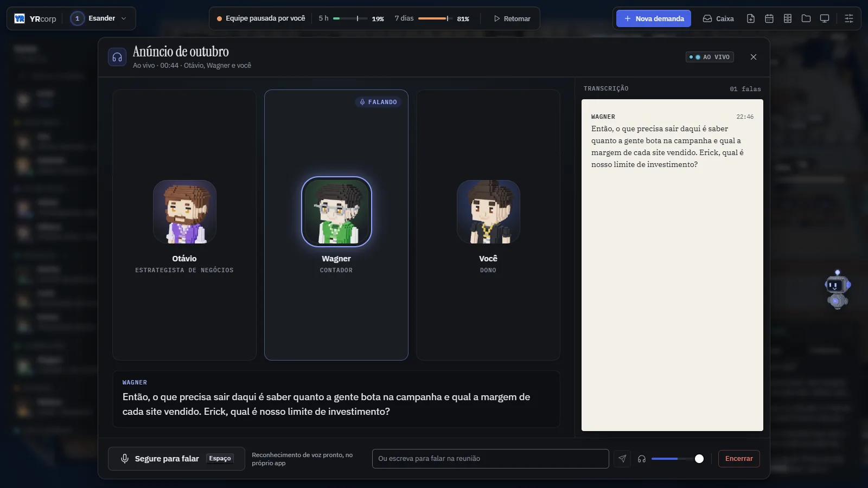Click the plus icon in Nova demanda
The height and width of the screenshot is (488, 868).
(628, 18)
